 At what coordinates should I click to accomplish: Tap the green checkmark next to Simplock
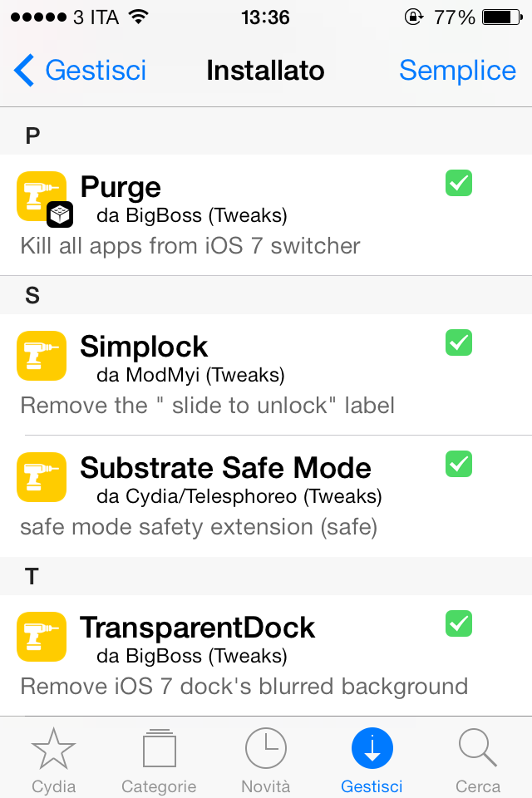click(459, 342)
